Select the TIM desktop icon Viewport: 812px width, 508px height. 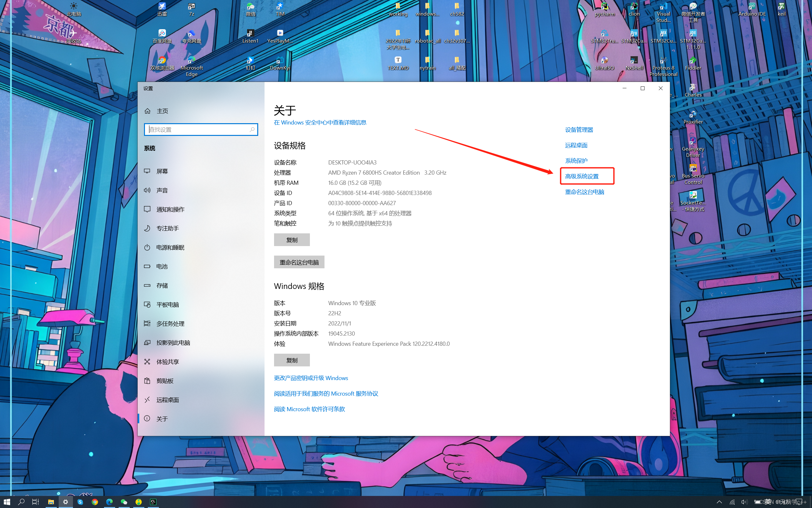[x=280, y=9]
